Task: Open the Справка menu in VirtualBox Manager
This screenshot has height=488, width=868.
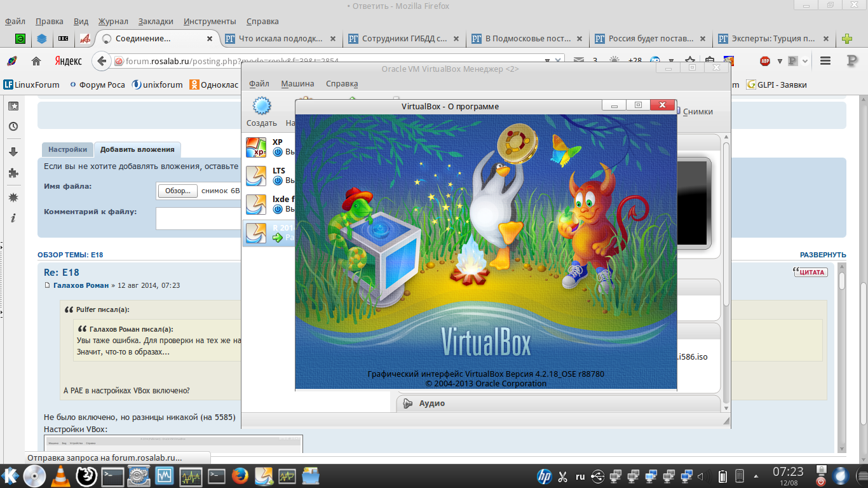Action: (342, 83)
